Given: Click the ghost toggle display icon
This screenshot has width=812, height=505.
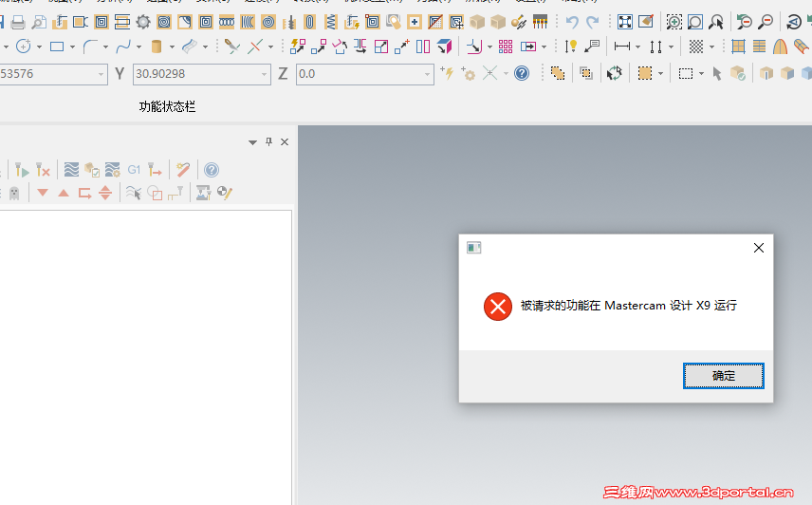Looking at the screenshot, I should [x=14, y=194].
